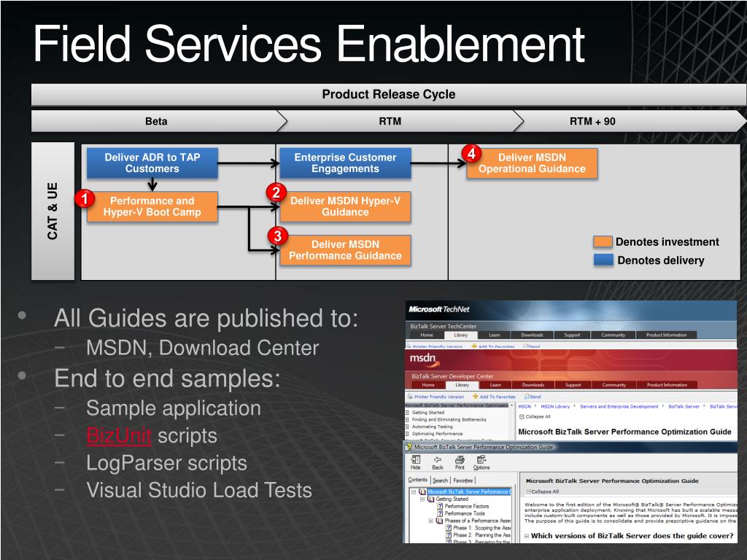Screen dimensions: 747x560
Task: Expand Getting Started in msdn tree
Action: click(407, 413)
